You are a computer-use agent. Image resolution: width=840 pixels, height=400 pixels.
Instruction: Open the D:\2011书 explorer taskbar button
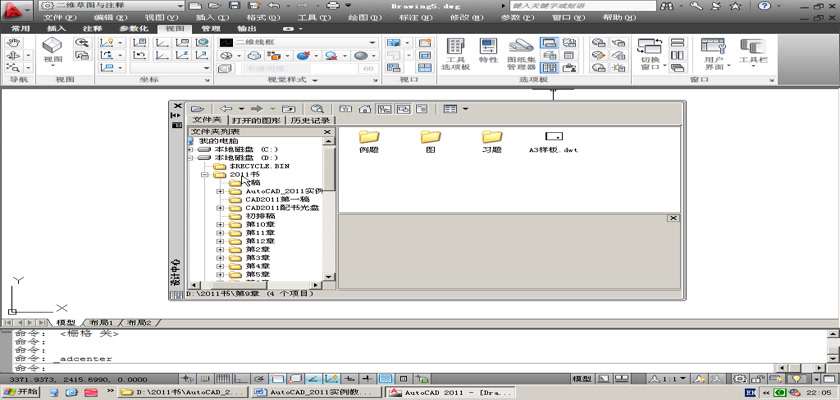click(184, 392)
